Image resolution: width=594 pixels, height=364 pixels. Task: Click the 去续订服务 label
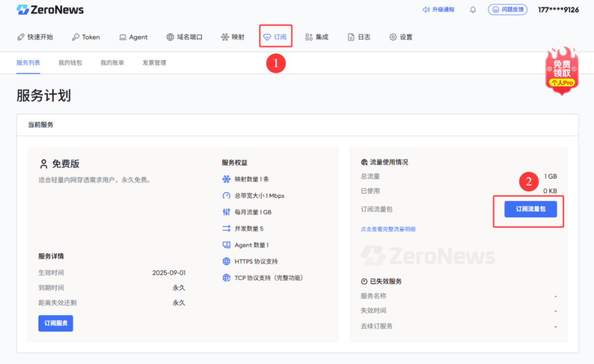pyautogui.click(x=377, y=326)
